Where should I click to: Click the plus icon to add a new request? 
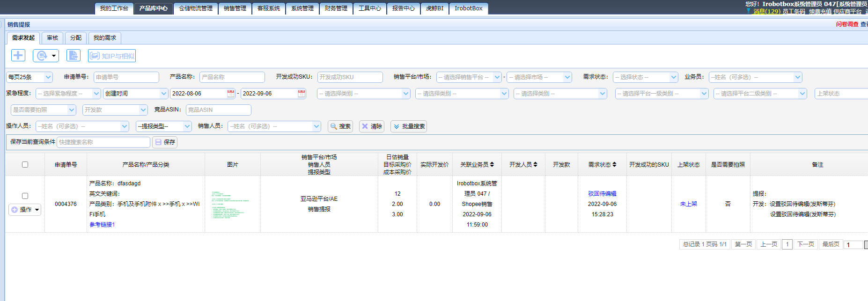point(18,55)
